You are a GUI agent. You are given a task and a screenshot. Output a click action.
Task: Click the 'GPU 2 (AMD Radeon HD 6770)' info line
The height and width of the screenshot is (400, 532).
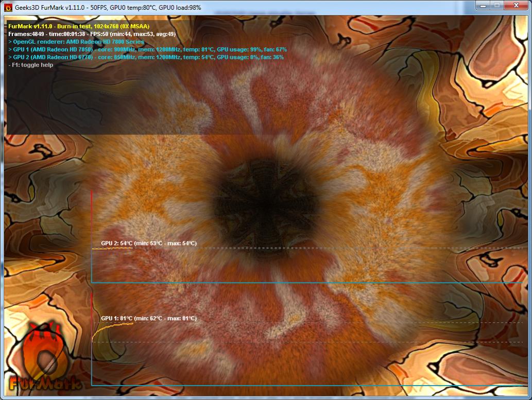pos(146,57)
